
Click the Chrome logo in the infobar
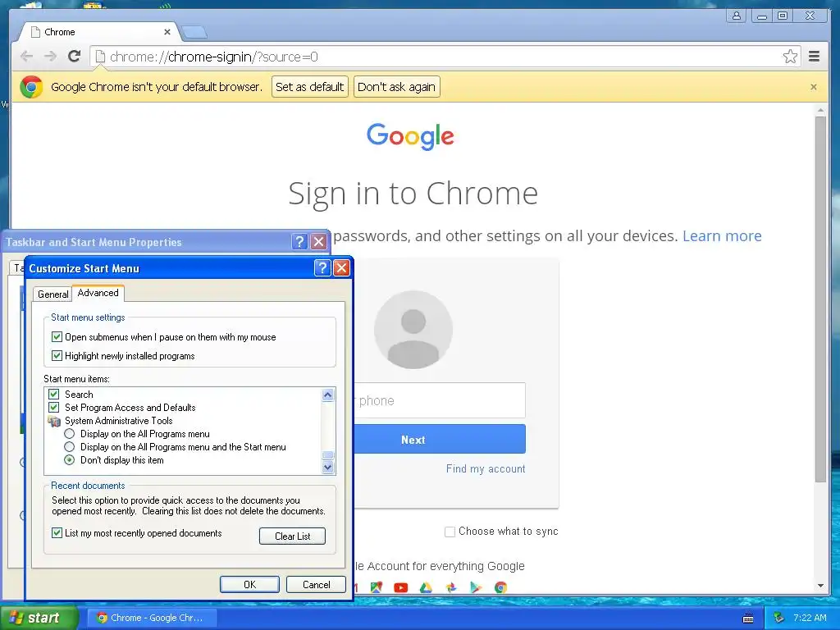point(31,87)
